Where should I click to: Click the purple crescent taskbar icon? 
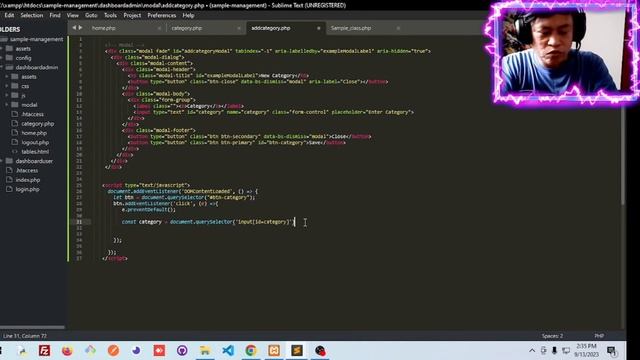136,351
